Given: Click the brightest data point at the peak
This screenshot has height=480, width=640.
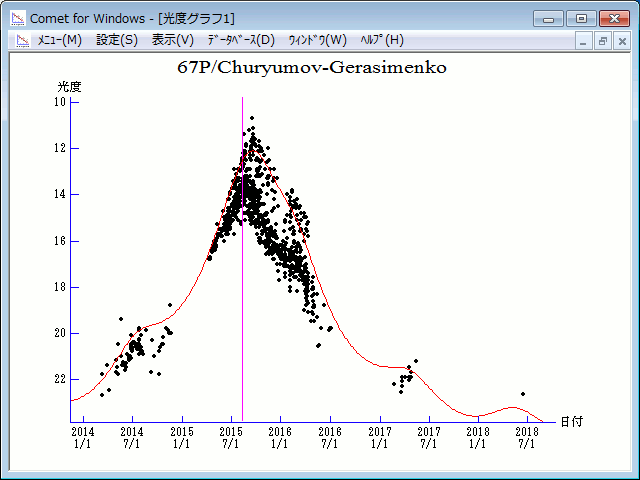Looking at the screenshot, I should (252, 118).
